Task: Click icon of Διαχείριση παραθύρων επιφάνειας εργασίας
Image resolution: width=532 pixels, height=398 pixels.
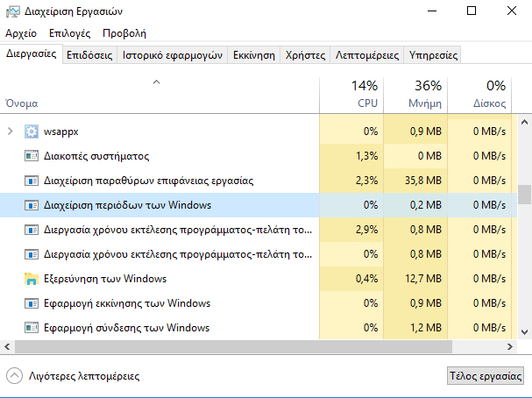Action: click(32, 181)
